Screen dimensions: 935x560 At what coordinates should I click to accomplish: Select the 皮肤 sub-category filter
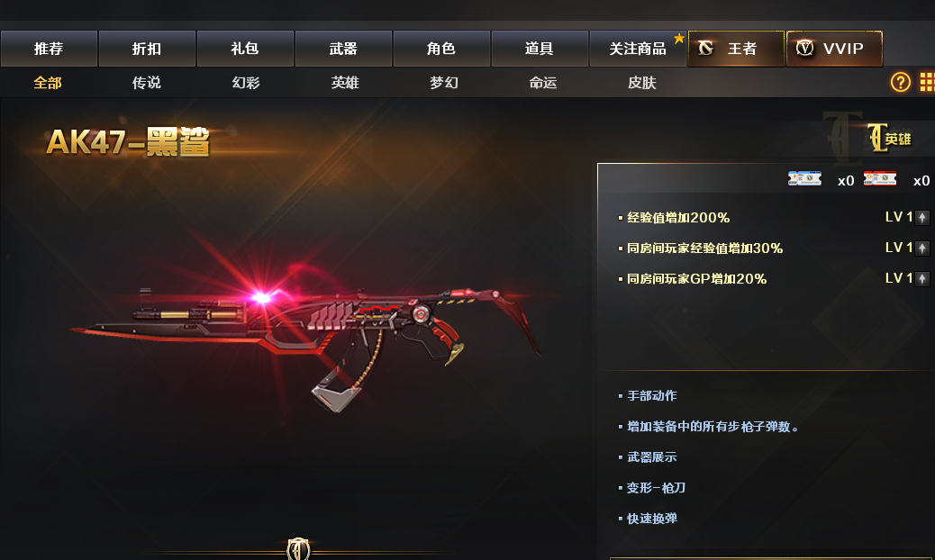coord(641,83)
